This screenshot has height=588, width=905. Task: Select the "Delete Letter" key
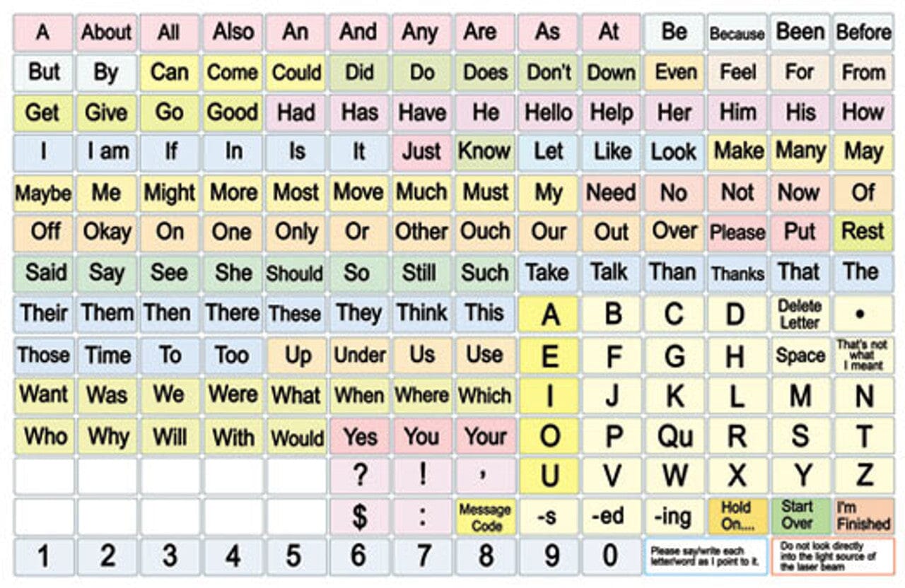click(800, 314)
